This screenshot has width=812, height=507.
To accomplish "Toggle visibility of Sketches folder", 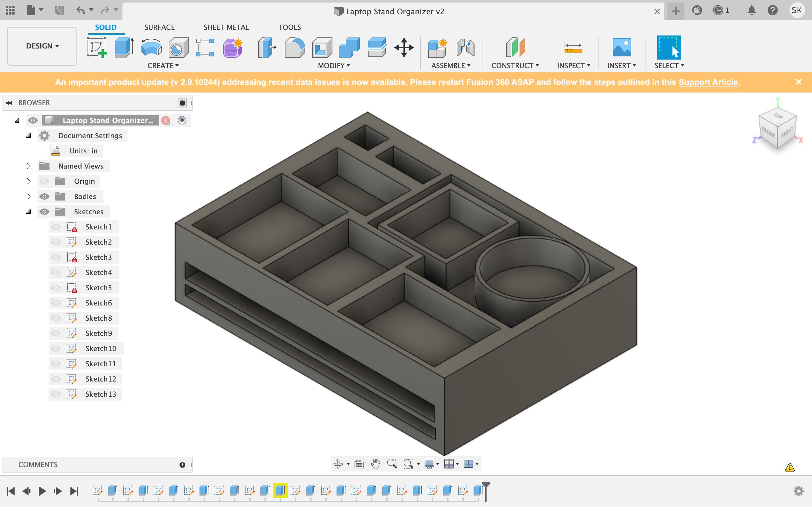I will click(x=44, y=211).
